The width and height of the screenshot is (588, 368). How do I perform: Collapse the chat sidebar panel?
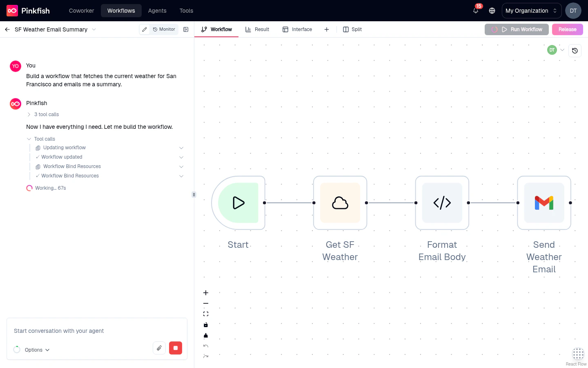click(186, 29)
